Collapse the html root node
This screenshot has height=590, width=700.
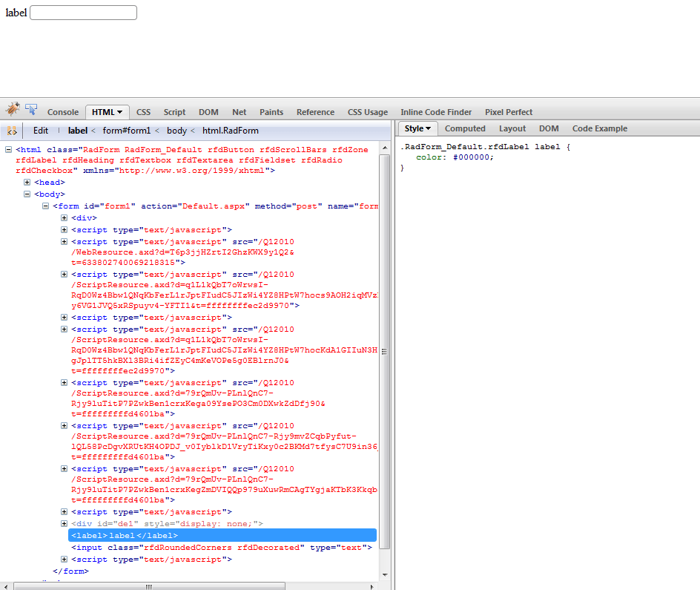(x=8, y=150)
